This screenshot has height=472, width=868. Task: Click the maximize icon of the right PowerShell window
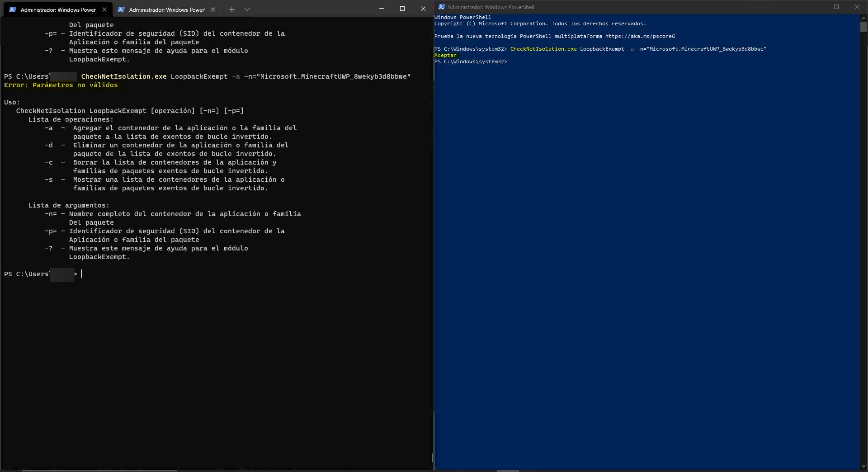pyautogui.click(x=837, y=7)
